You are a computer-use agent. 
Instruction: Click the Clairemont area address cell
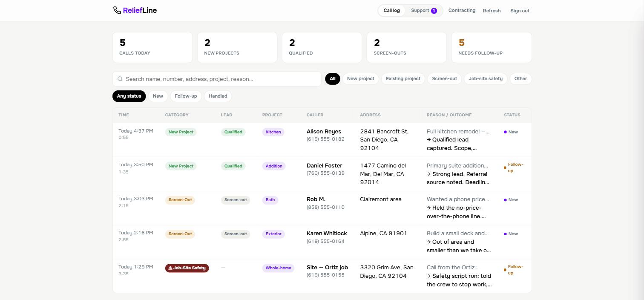tap(380, 199)
